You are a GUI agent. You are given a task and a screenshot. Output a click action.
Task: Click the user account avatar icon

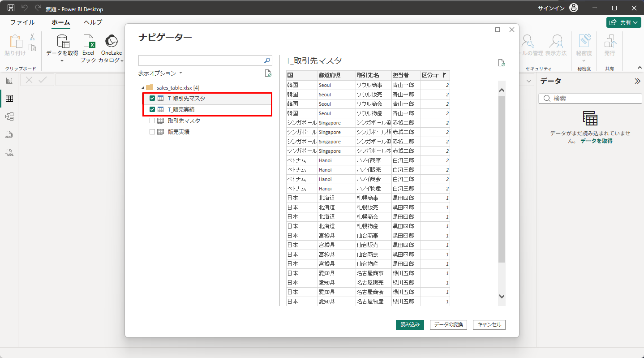click(x=574, y=8)
